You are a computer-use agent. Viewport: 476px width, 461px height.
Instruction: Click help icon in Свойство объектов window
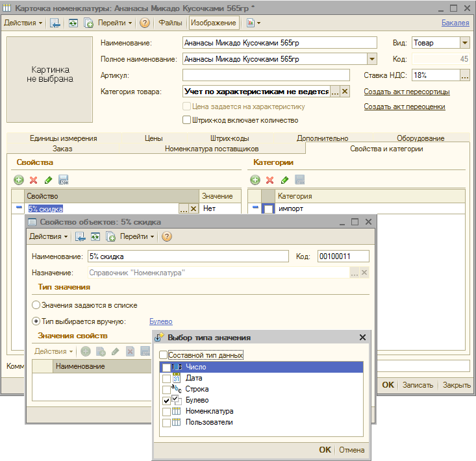click(x=166, y=236)
